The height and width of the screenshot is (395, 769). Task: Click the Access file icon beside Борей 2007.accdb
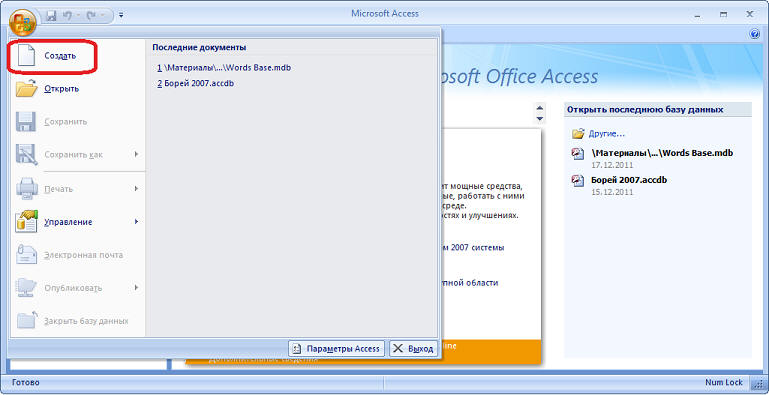coord(578,181)
